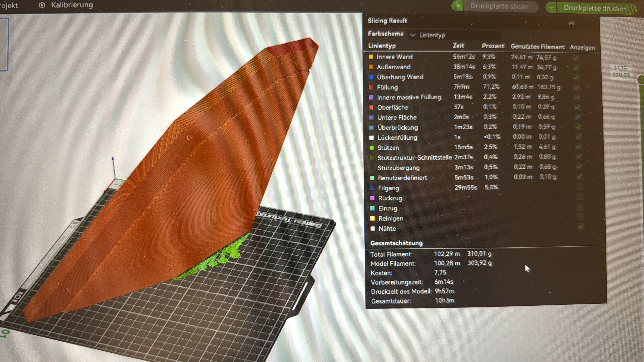644x362 pixels.
Task: Toggle Stützen visibility checkbox
Action: point(578,147)
